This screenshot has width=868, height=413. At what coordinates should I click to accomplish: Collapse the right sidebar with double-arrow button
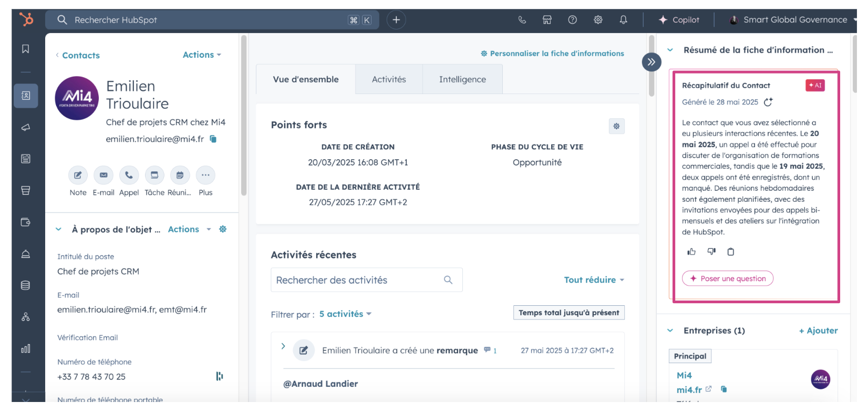pos(651,62)
